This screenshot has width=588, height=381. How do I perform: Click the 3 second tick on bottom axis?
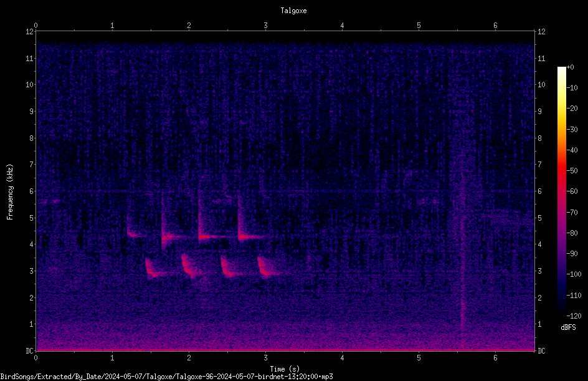coord(265,358)
